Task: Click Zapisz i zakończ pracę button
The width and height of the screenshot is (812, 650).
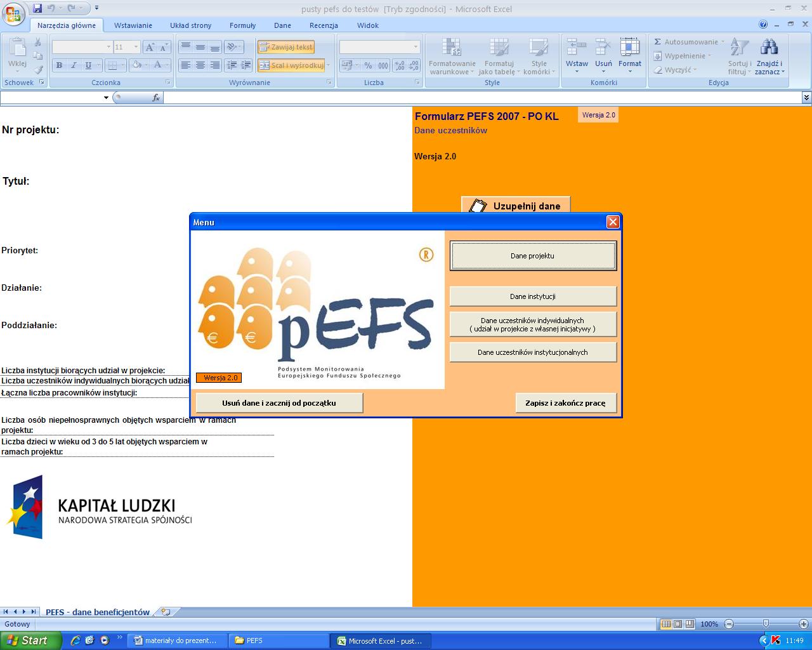Action: pyautogui.click(x=565, y=403)
